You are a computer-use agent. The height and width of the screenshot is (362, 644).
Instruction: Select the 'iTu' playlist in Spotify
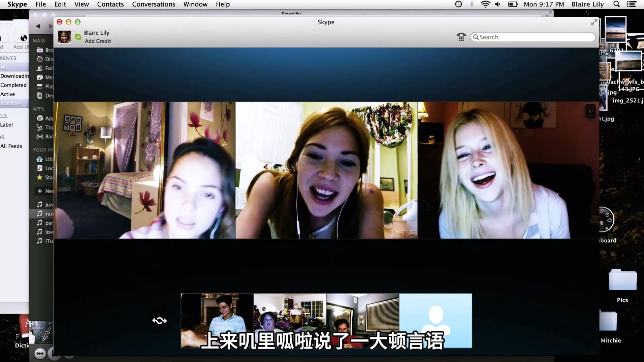click(x=45, y=241)
